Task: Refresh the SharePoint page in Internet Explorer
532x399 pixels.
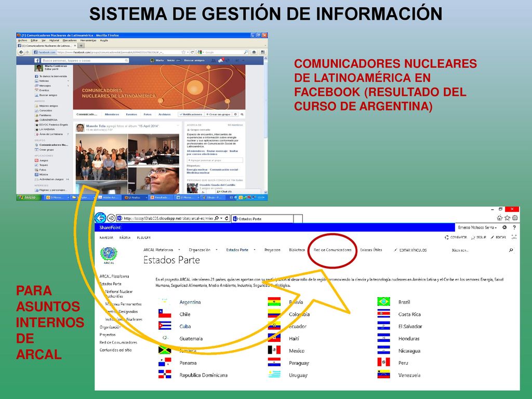Action: (227, 218)
